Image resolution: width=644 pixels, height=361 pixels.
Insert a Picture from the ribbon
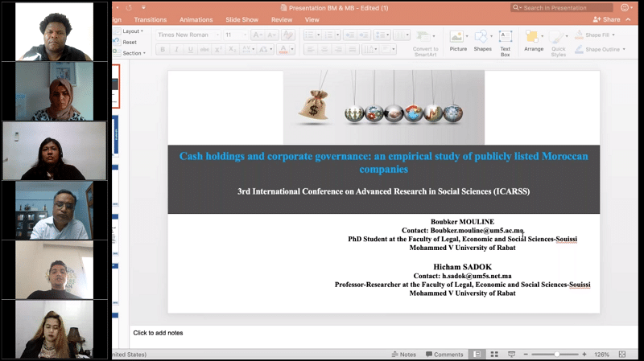[x=458, y=41]
